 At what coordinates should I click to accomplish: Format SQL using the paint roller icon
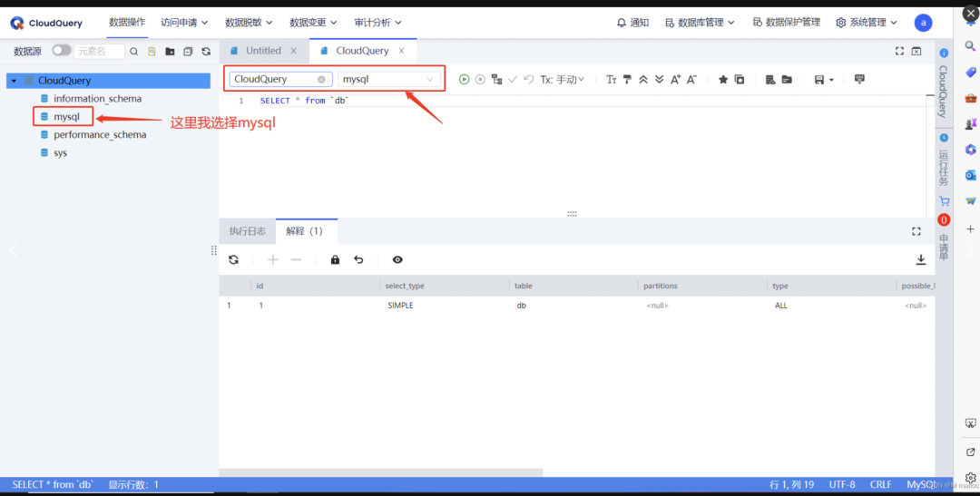click(x=627, y=79)
